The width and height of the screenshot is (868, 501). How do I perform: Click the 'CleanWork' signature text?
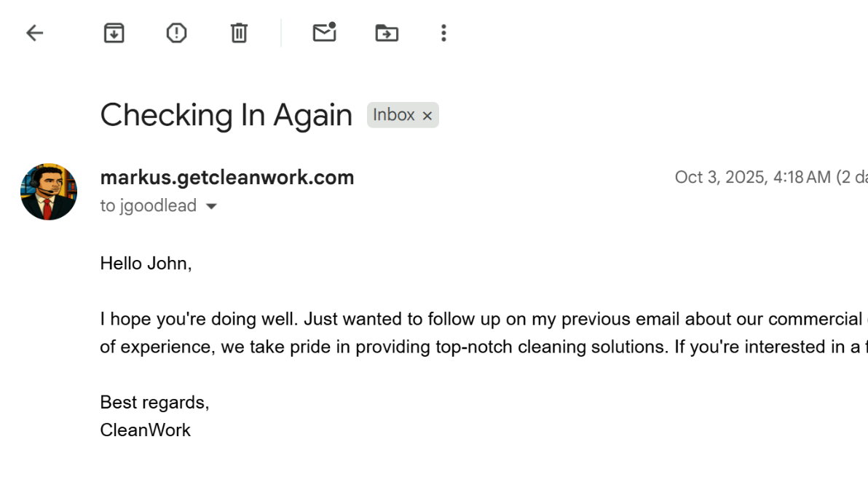(x=145, y=430)
